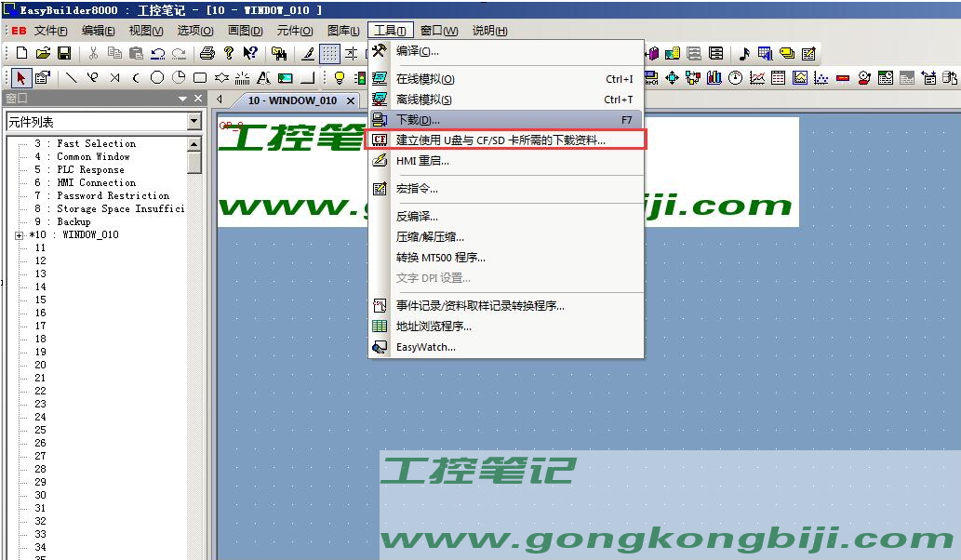Image resolution: width=961 pixels, height=560 pixels.
Task: Switch to the 10 - WINDOW_010 tab
Action: (292, 100)
